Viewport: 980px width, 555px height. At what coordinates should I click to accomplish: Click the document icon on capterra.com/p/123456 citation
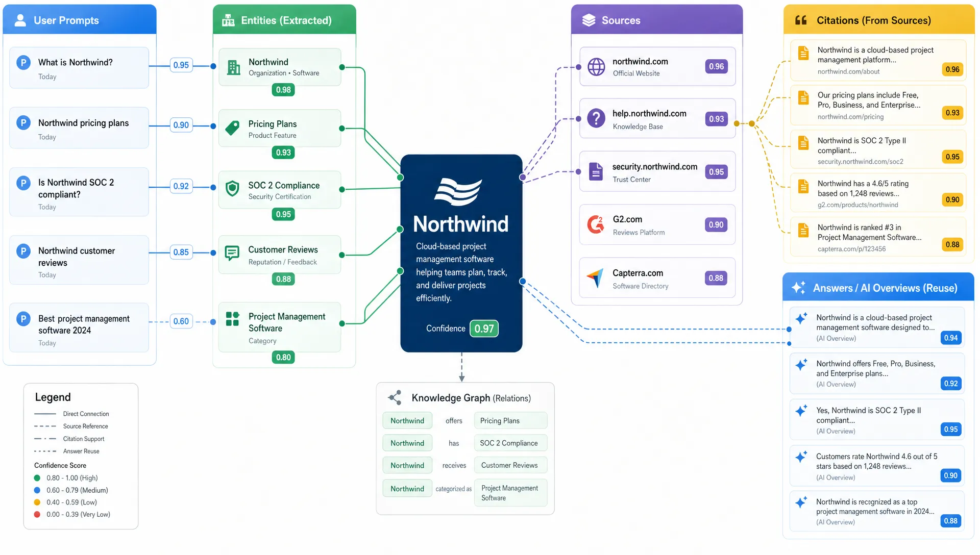[x=803, y=231]
